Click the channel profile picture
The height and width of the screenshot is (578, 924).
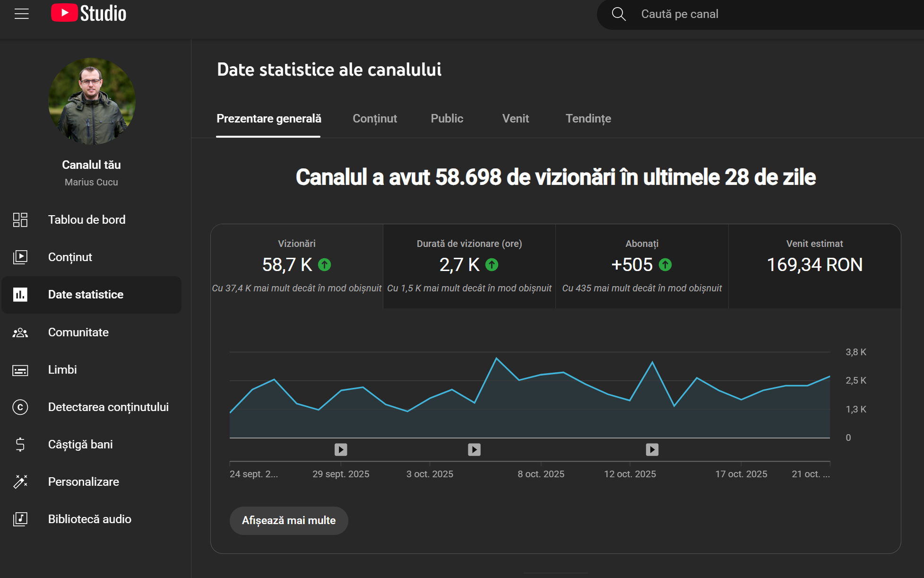pyautogui.click(x=92, y=101)
